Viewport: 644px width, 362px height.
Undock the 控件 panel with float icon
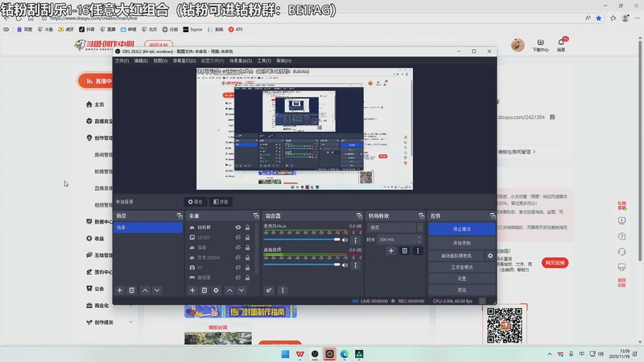[493, 216]
